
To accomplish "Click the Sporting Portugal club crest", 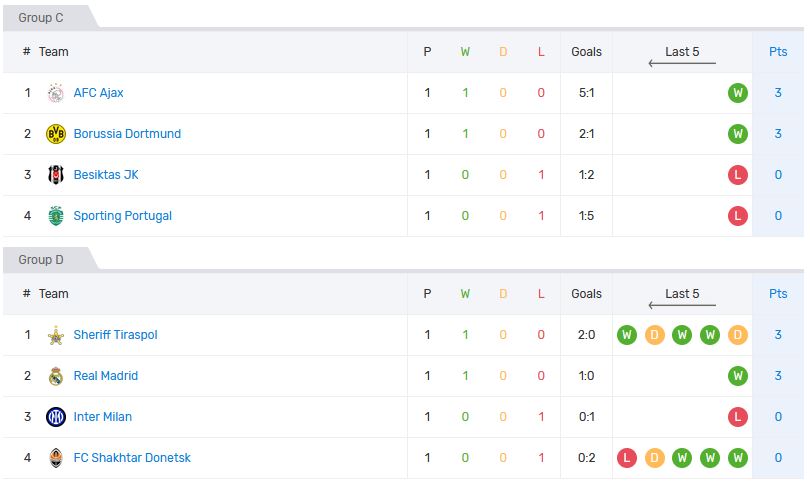I will [56, 216].
